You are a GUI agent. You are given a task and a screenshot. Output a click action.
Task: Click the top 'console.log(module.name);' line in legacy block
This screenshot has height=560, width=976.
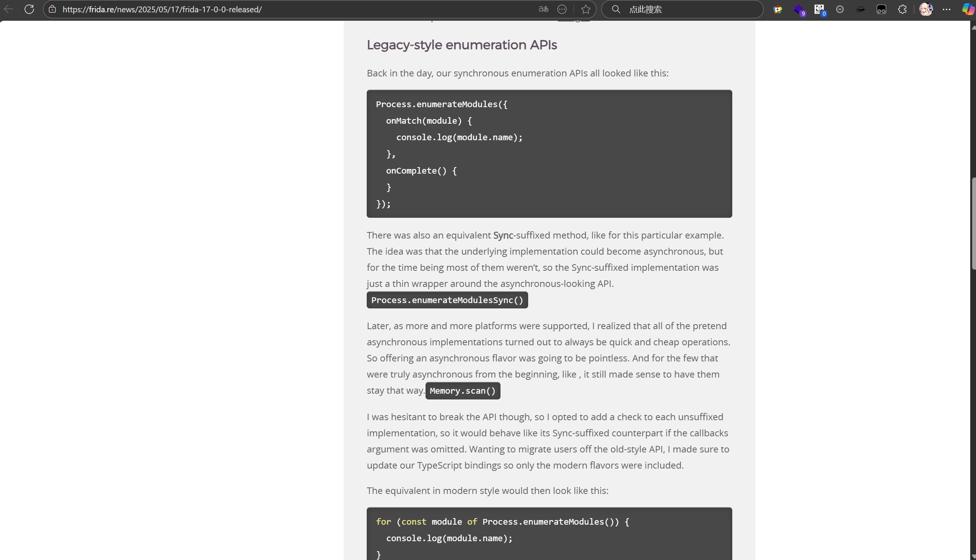coord(459,137)
